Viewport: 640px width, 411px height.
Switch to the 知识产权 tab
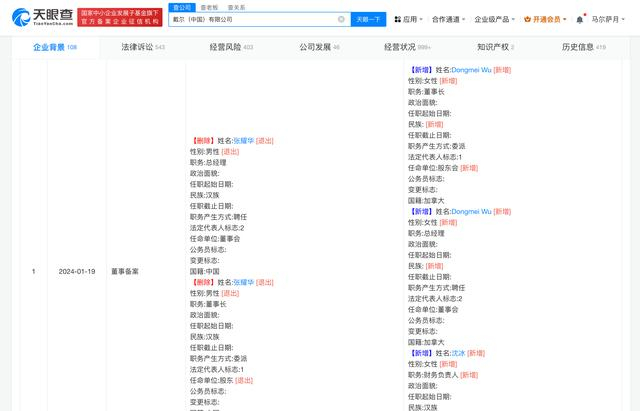point(496,47)
